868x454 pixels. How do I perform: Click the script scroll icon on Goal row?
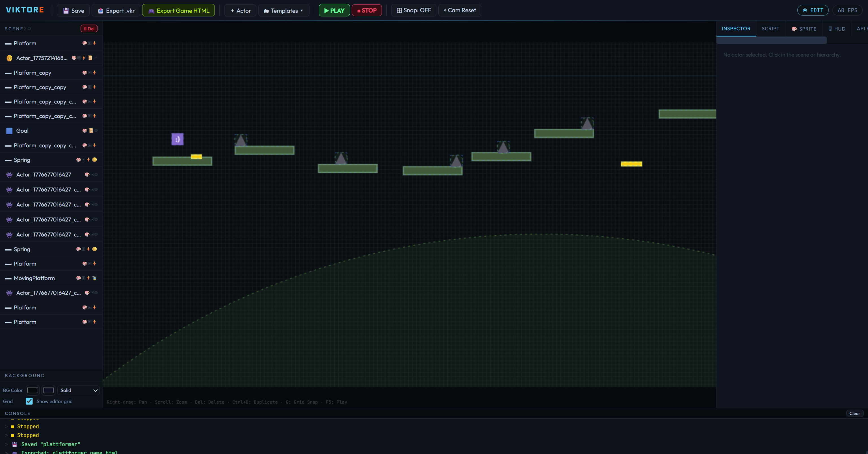click(91, 130)
